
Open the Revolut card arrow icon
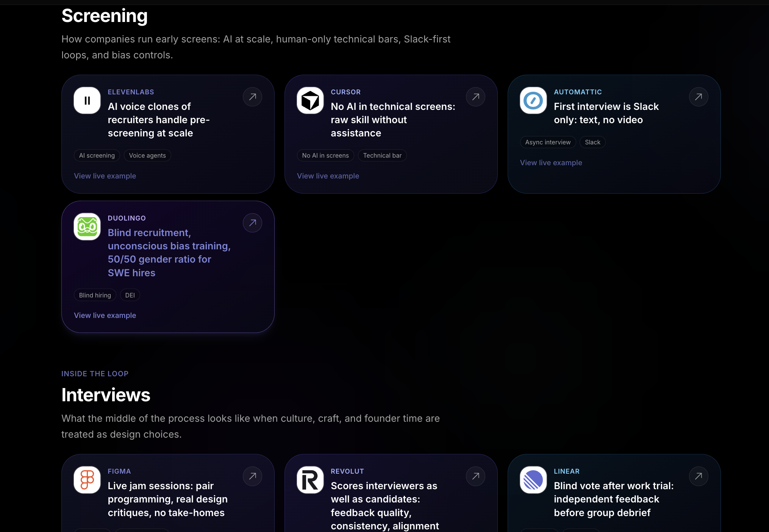click(476, 476)
